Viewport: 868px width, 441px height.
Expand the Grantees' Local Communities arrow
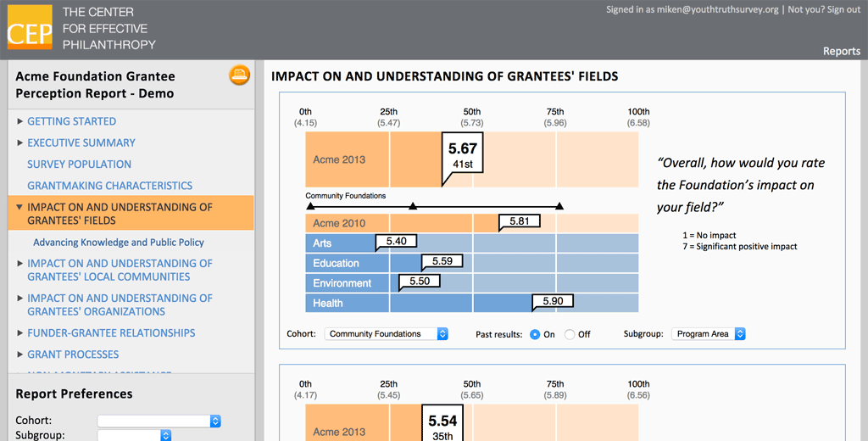point(20,264)
